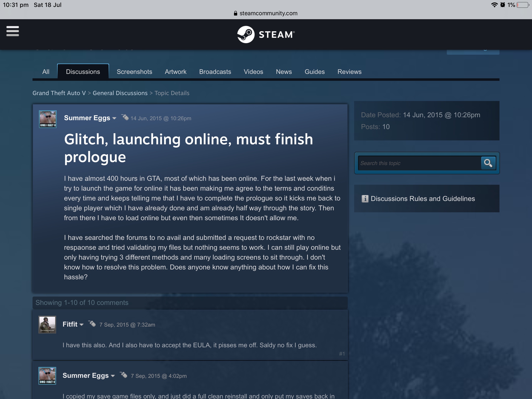Open the Artwork tab

click(x=176, y=72)
